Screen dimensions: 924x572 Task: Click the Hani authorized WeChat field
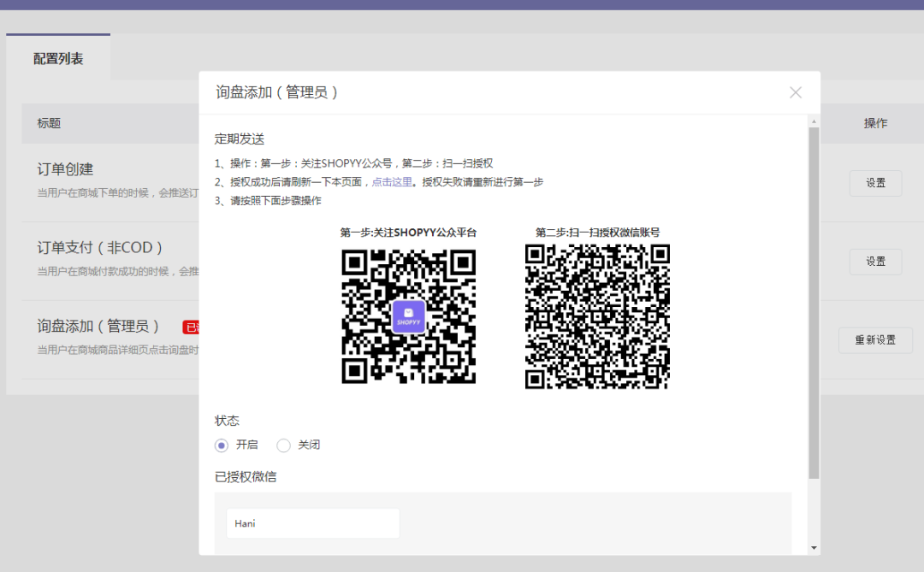(x=312, y=523)
